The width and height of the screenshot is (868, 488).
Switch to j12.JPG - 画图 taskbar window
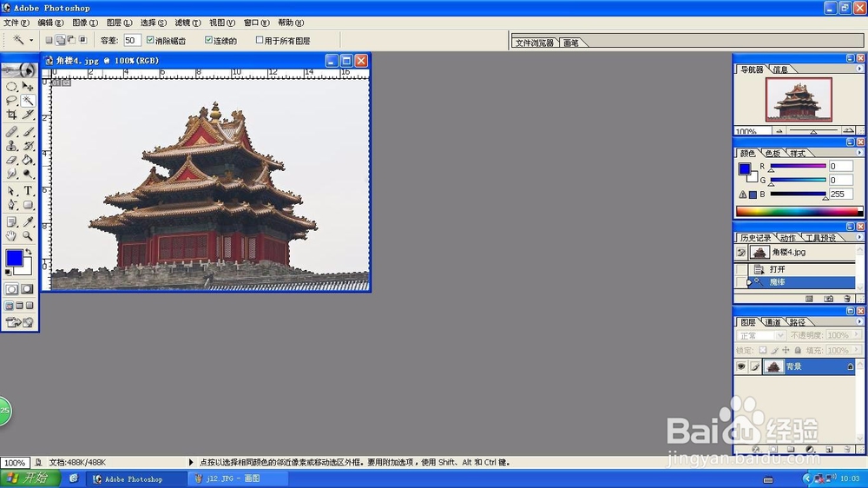(238, 478)
